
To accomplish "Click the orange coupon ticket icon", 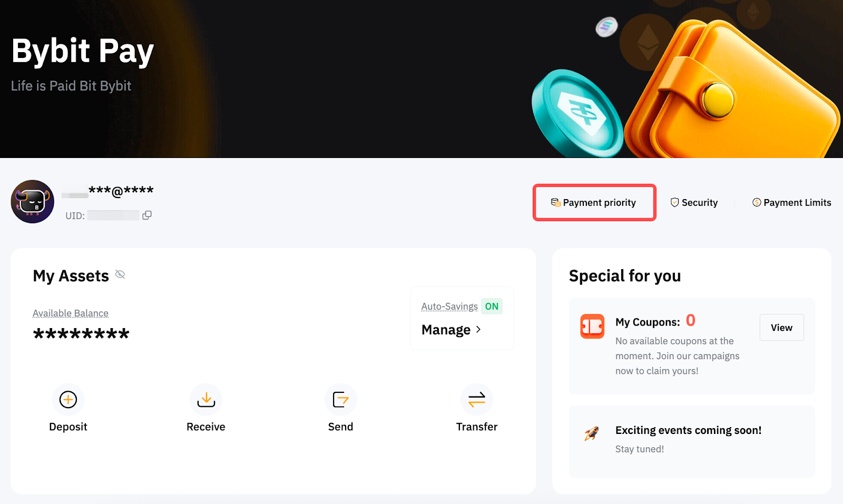I will pos(592,326).
